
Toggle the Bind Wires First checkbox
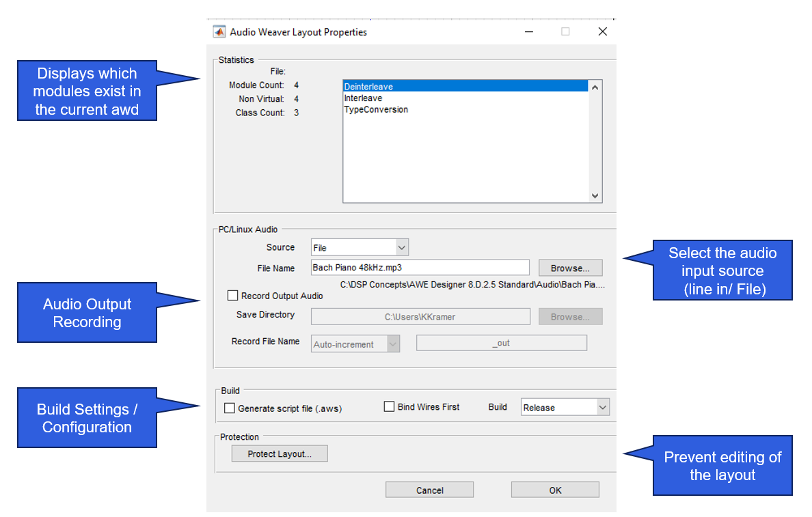(x=390, y=407)
